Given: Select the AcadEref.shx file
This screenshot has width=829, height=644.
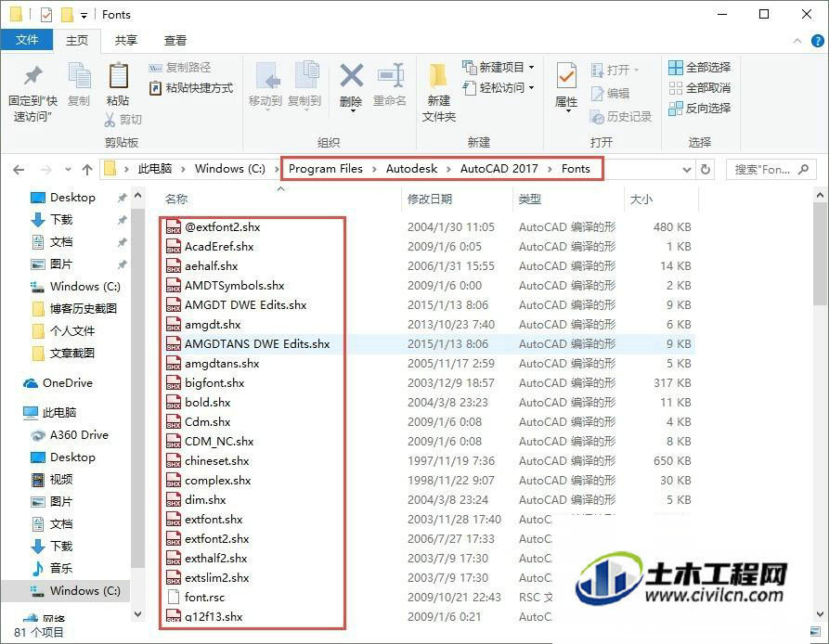Looking at the screenshot, I should (x=219, y=247).
